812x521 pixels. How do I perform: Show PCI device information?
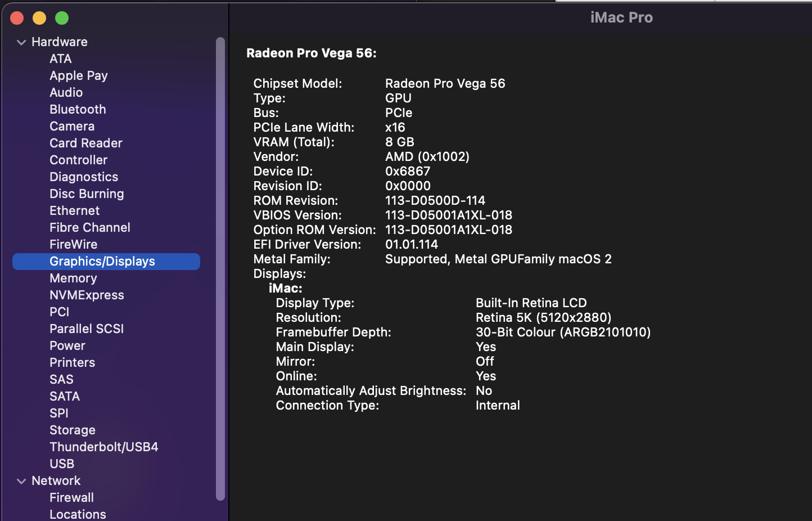click(59, 312)
